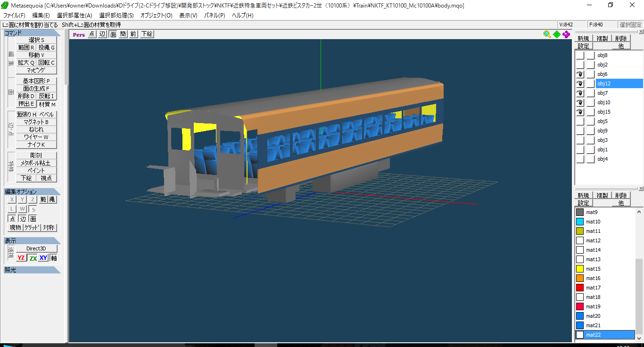Click the Pers viewport label

pyautogui.click(x=79, y=34)
